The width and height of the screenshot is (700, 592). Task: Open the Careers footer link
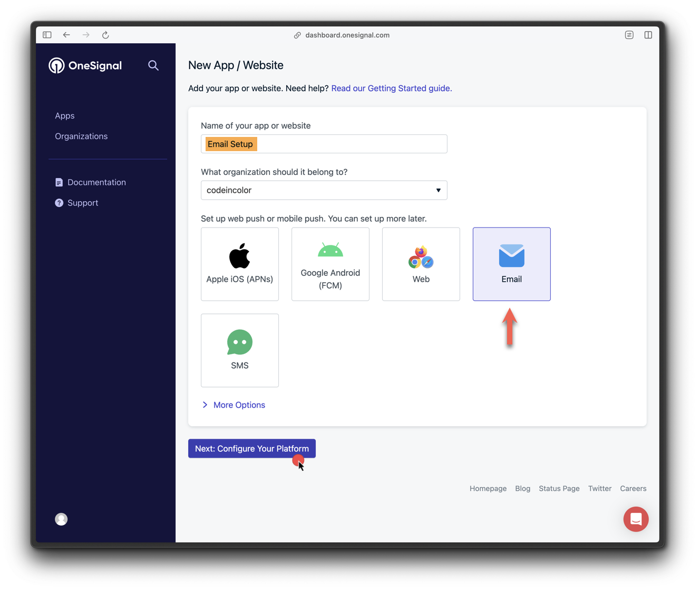pos(633,489)
